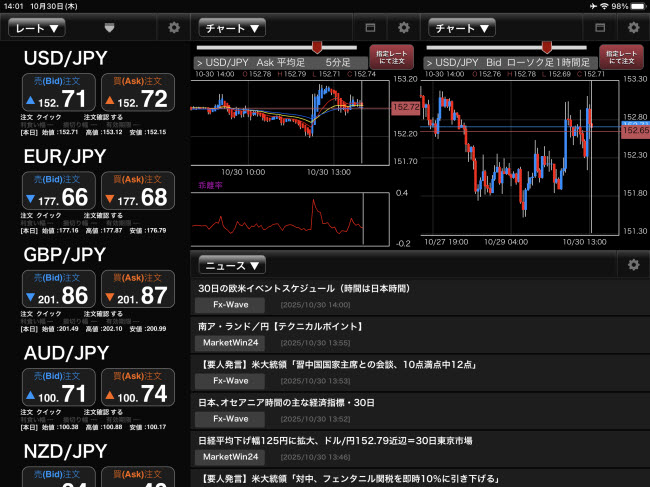Open news 対中、フェンタニル関税 headline
This screenshot has height=487, width=650.
[x=420, y=478]
